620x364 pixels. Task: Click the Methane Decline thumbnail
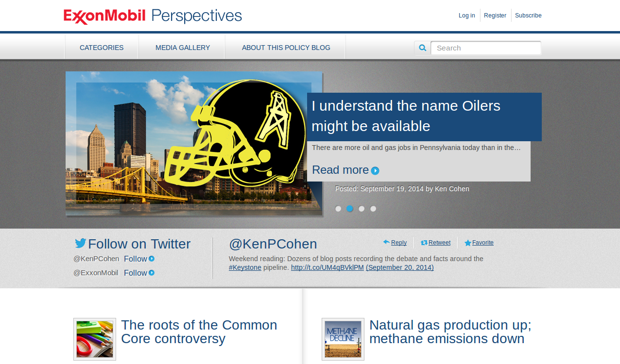pyautogui.click(x=343, y=339)
